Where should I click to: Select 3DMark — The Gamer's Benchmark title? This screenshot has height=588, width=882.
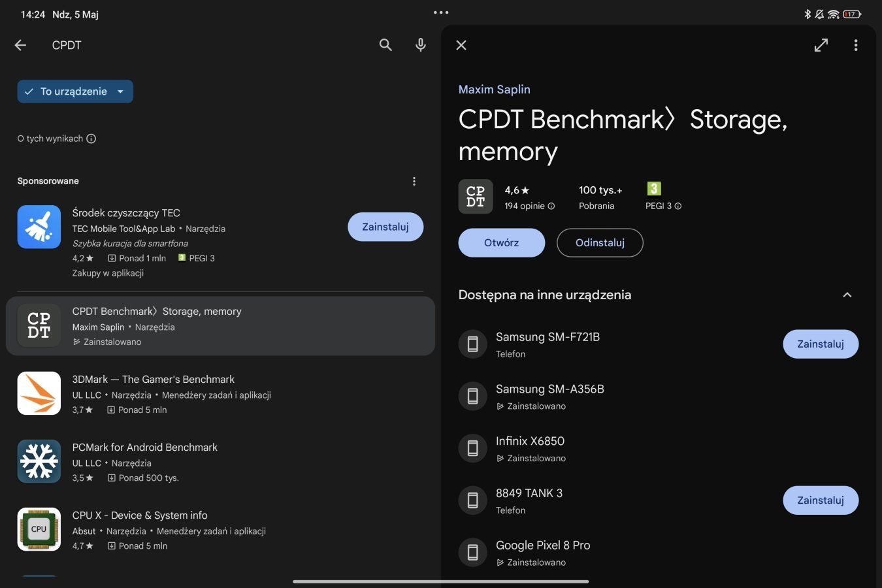pos(154,380)
